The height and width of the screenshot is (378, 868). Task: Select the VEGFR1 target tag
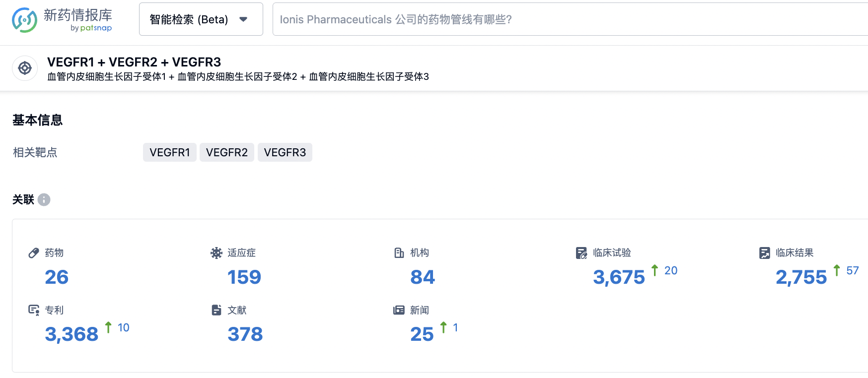(x=170, y=152)
